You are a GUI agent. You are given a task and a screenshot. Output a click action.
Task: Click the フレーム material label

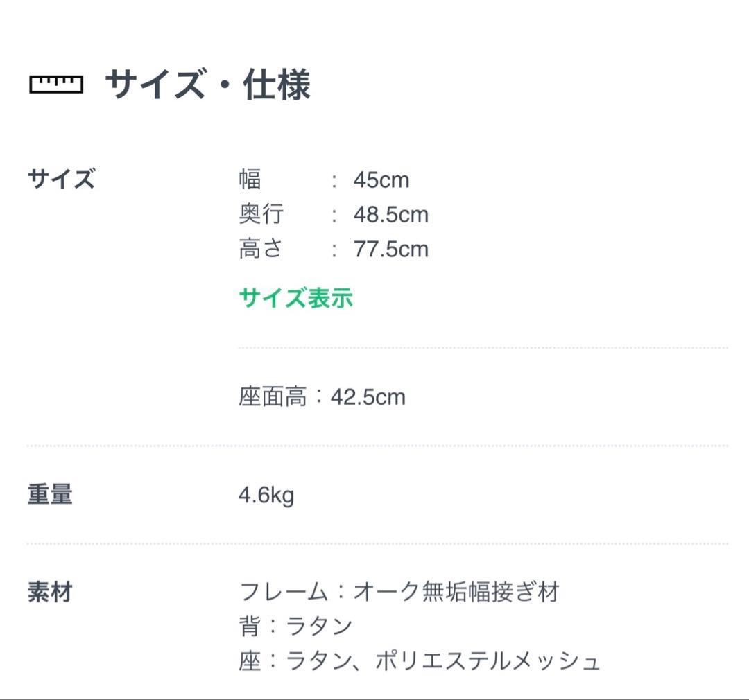pyautogui.click(x=283, y=593)
